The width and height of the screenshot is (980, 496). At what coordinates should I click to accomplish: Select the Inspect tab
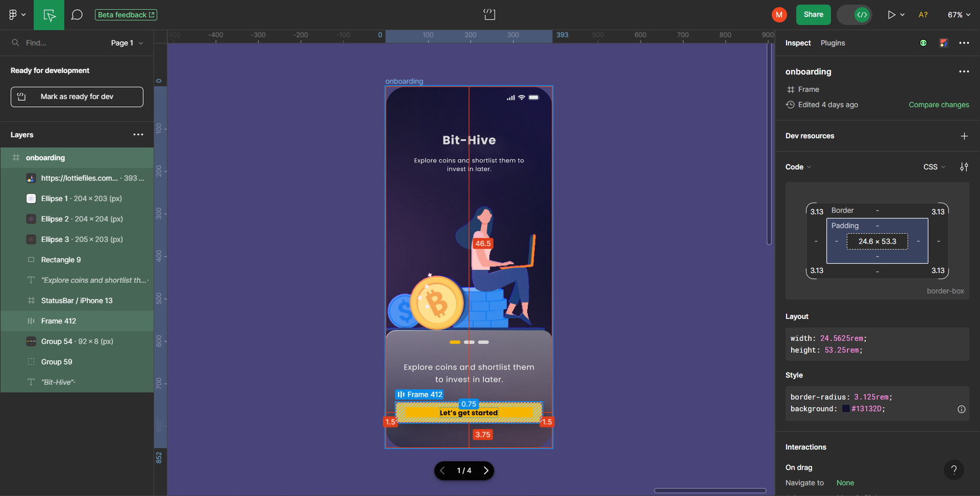pos(797,43)
